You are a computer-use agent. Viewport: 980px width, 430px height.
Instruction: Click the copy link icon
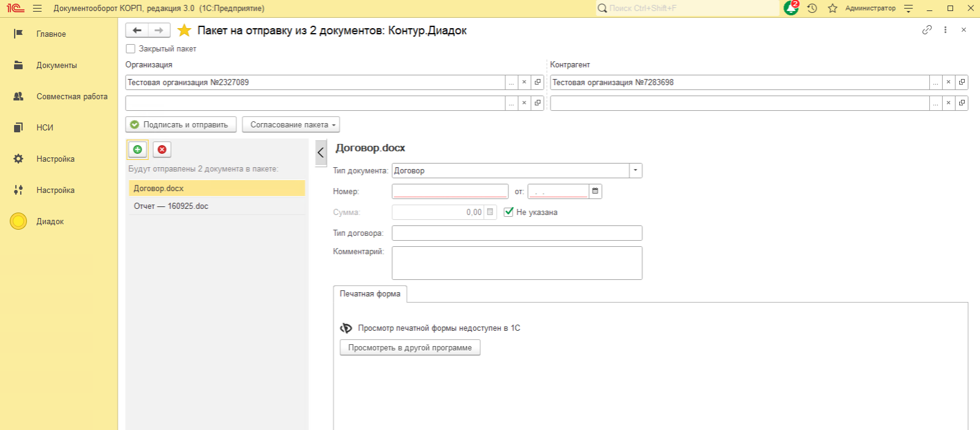point(927,30)
